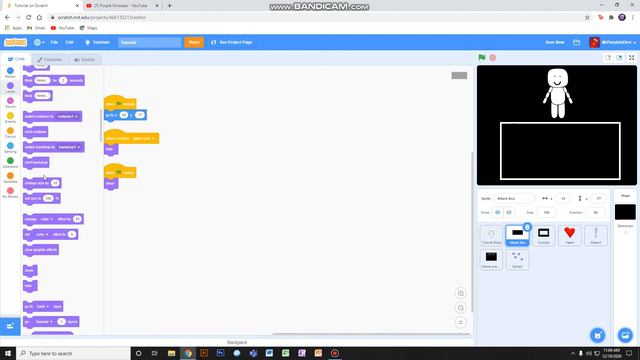Click the sprite Size field
Image resolution: width=640 pixels, height=360 pixels.
tap(546, 212)
